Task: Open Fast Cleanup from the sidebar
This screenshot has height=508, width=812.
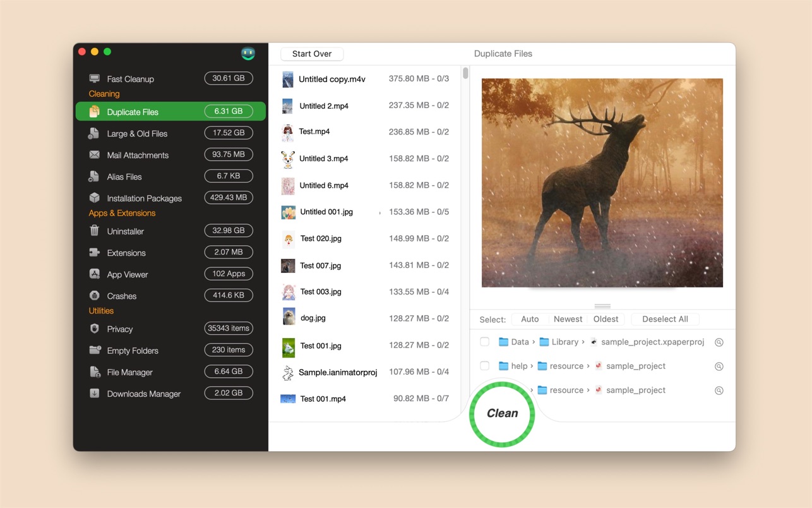Action: pos(130,79)
